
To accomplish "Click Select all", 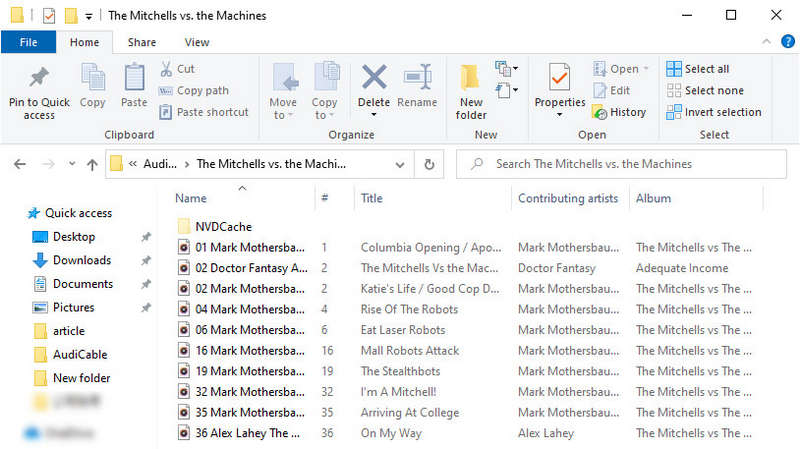I will (x=697, y=69).
